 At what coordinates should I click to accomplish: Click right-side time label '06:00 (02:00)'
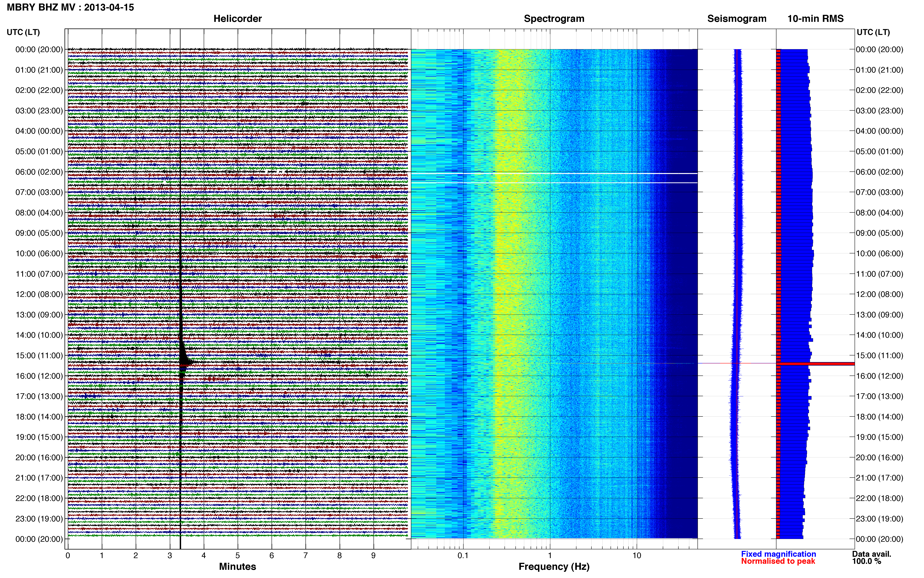tap(879, 172)
